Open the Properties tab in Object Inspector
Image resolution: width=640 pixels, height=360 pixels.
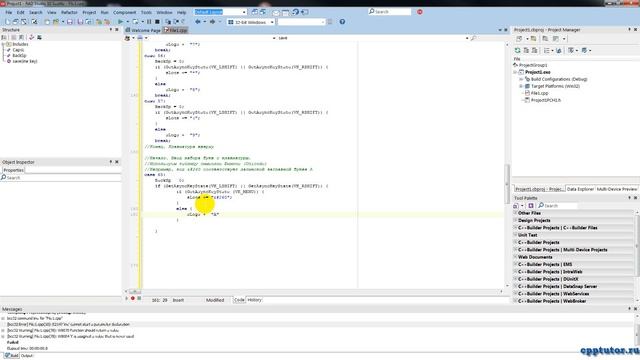[x=13, y=170]
